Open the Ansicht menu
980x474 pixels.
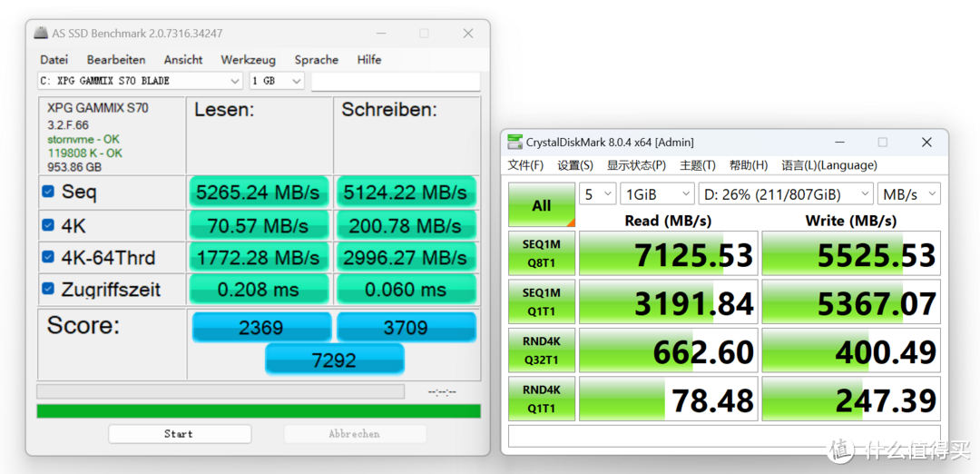(183, 60)
